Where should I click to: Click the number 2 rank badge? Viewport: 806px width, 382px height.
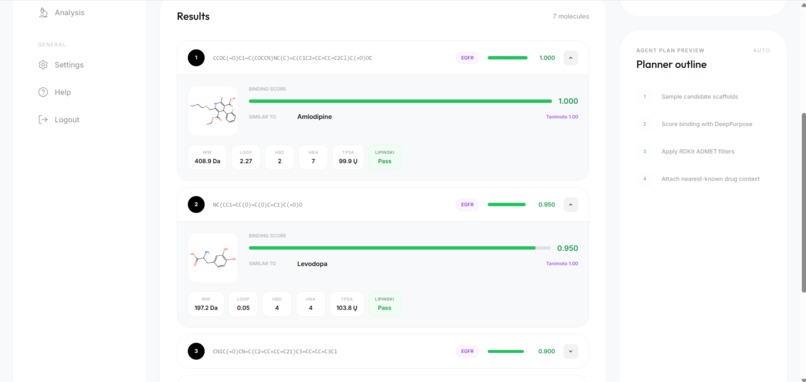pyautogui.click(x=196, y=205)
